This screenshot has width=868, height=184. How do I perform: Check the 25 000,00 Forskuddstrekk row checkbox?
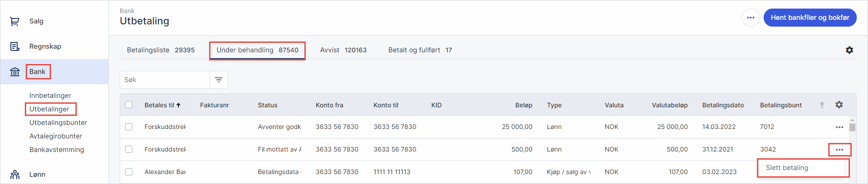[x=129, y=127]
